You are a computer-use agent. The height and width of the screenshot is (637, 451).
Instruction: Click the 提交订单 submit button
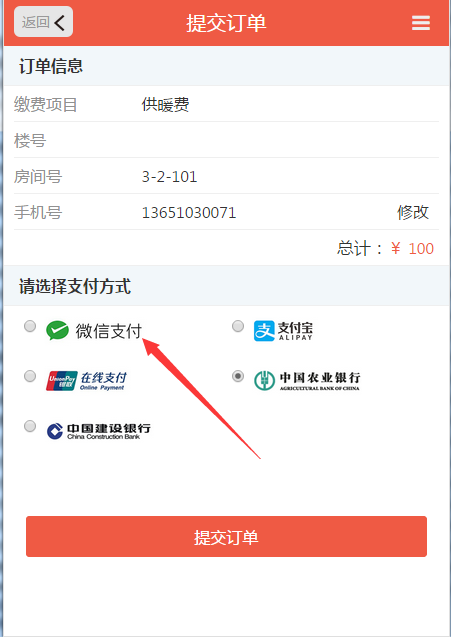coord(226,537)
